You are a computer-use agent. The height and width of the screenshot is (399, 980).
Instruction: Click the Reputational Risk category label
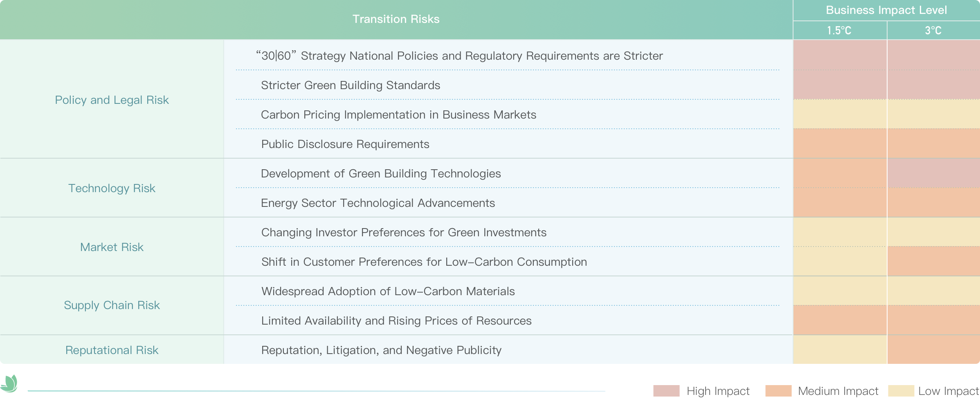[112, 350]
